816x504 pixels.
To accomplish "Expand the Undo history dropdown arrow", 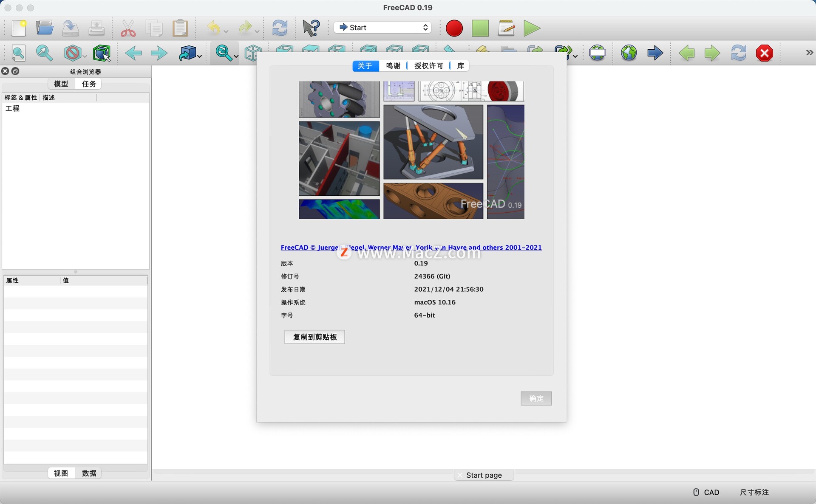I will (x=226, y=31).
